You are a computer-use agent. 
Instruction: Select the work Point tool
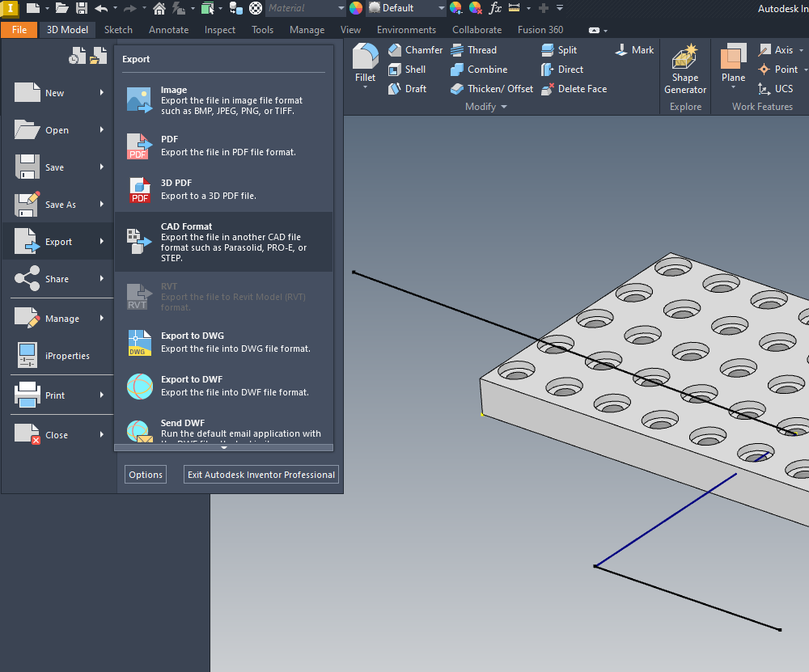[x=777, y=70]
